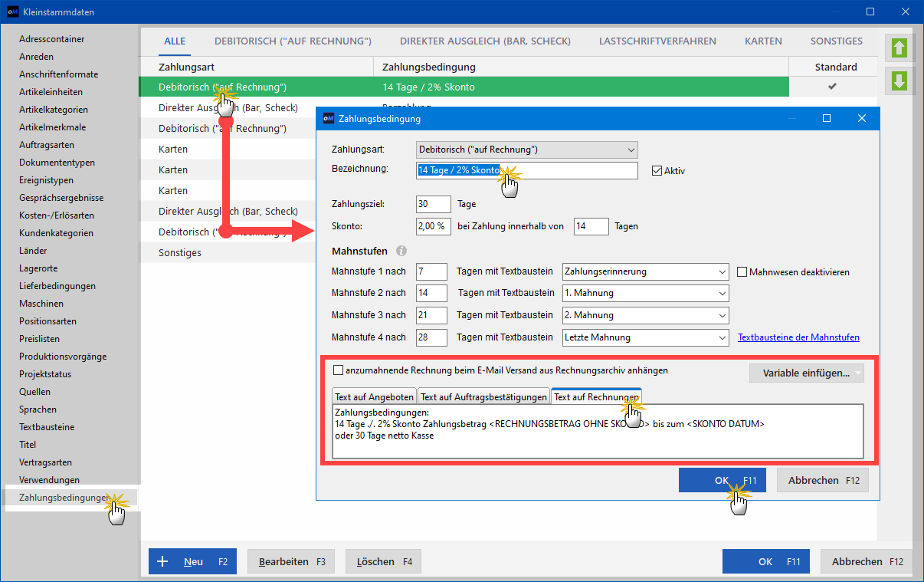Select Kundenkategorien in sidebar

pyautogui.click(x=57, y=233)
